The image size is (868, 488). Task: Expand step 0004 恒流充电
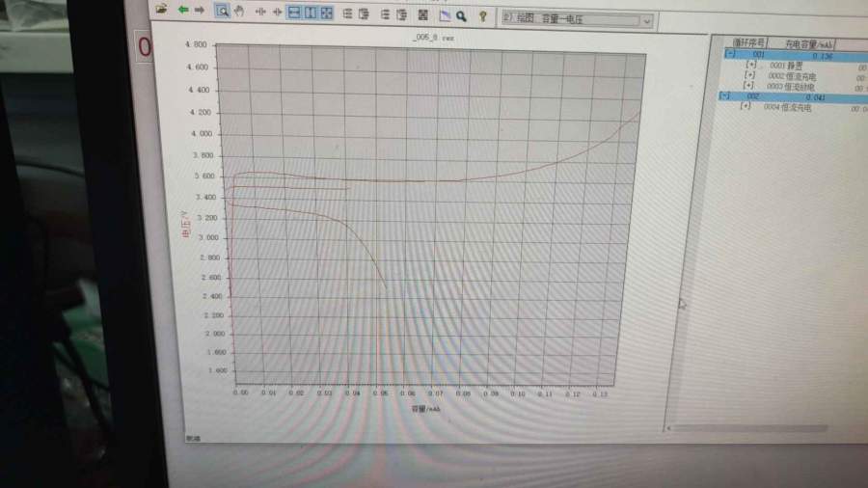[x=746, y=106]
